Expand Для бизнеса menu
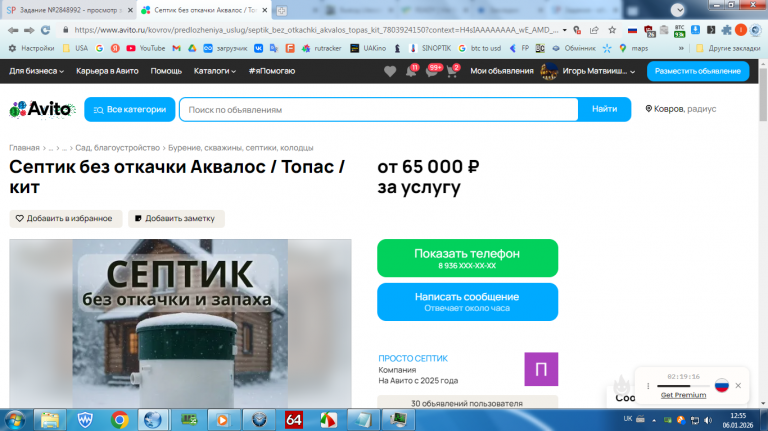The image size is (768, 431). click(x=36, y=71)
